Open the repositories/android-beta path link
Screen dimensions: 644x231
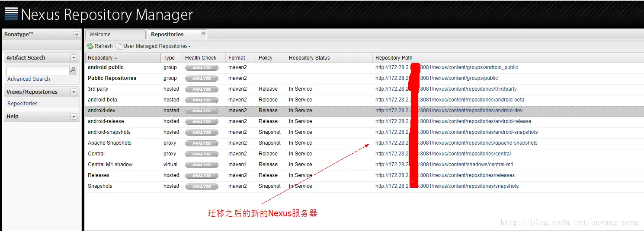[450, 100]
